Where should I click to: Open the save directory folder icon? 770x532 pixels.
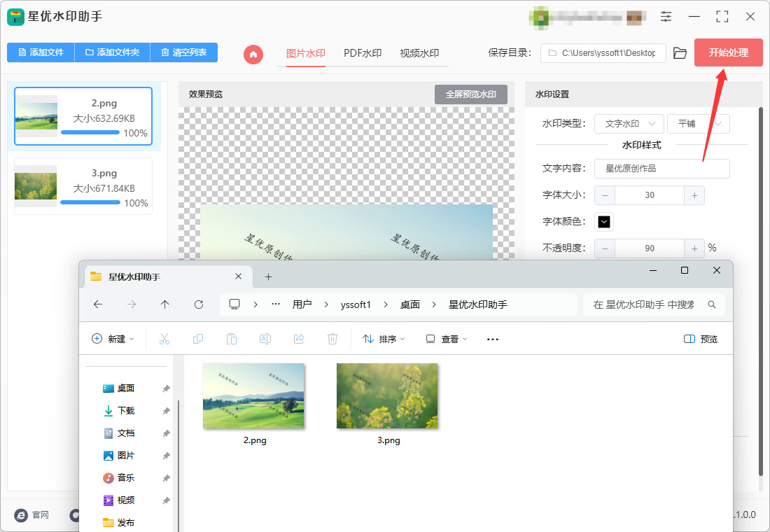(x=680, y=53)
